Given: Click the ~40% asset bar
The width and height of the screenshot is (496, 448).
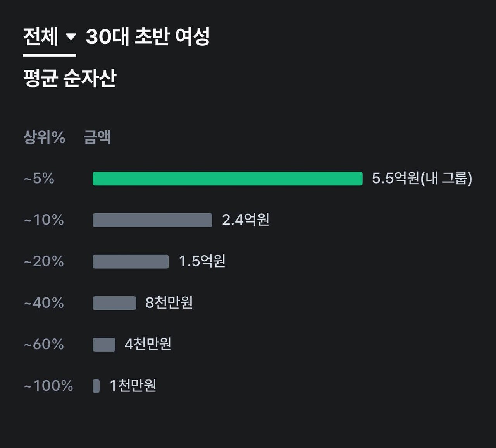Looking at the screenshot, I should pyautogui.click(x=114, y=303).
